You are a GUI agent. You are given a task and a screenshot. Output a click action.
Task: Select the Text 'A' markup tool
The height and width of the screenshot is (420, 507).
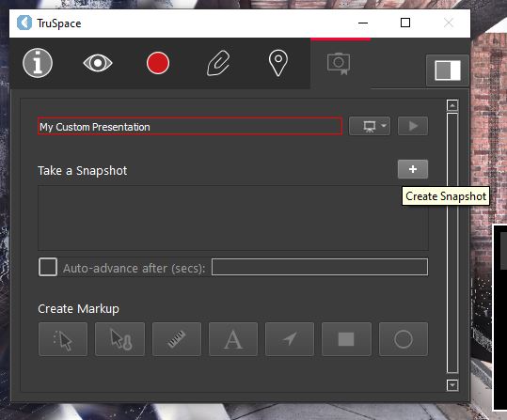[x=233, y=339]
